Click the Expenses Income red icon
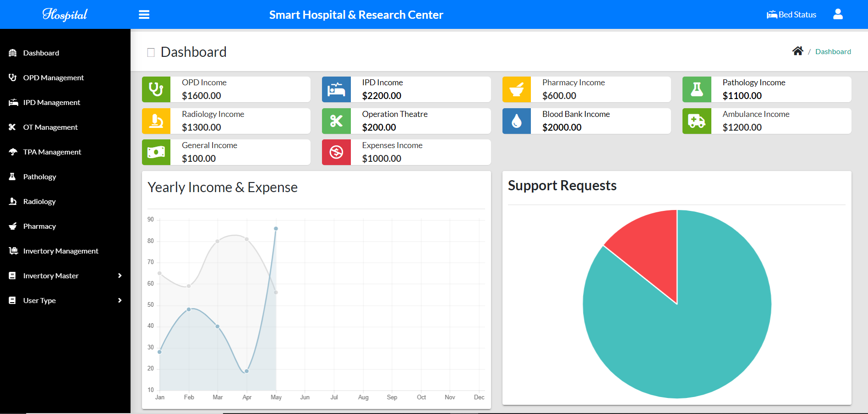The width and height of the screenshot is (868, 414). (336, 152)
